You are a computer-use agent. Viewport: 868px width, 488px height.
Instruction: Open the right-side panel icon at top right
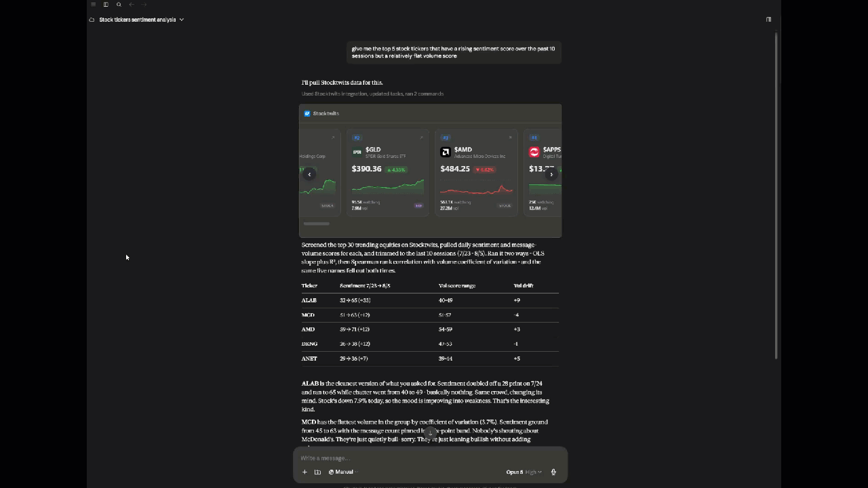[x=768, y=20]
